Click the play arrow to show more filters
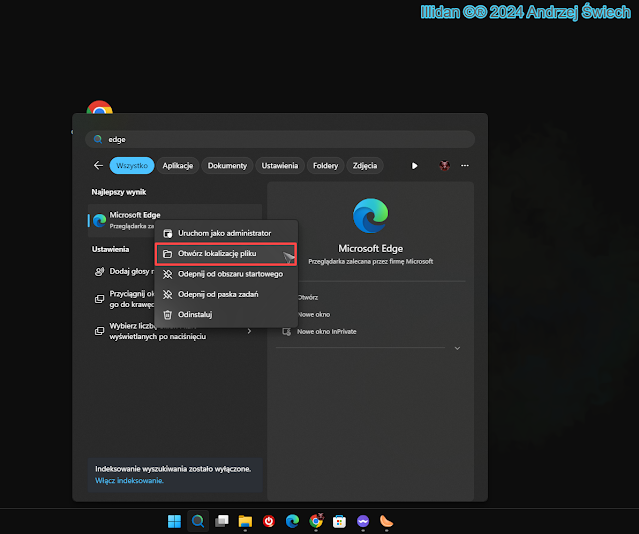The width and height of the screenshot is (639, 534). click(x=414, y=166)
